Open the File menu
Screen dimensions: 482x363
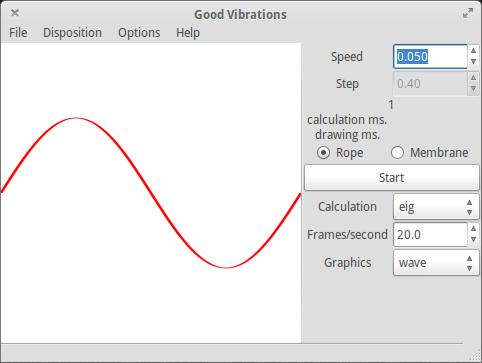(18, 33)
